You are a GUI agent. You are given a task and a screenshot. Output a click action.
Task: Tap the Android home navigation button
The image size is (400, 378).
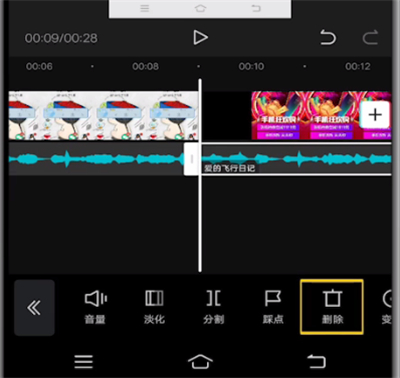coord(200,362)
